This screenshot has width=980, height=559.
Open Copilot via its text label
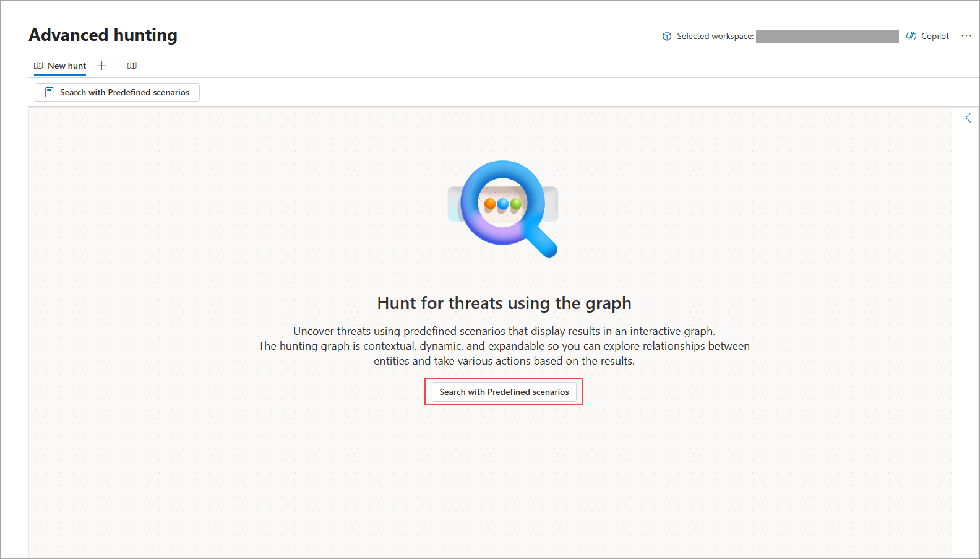[935, 36]
